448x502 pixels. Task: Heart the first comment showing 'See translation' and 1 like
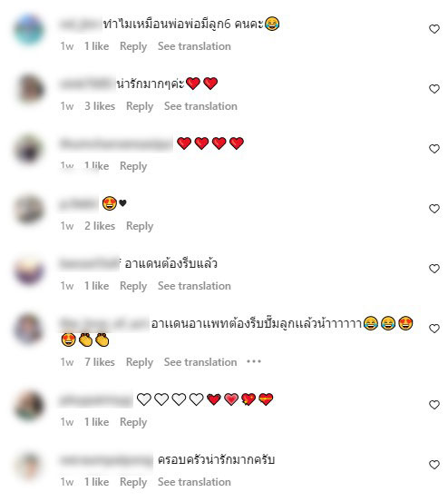(433, 29)
